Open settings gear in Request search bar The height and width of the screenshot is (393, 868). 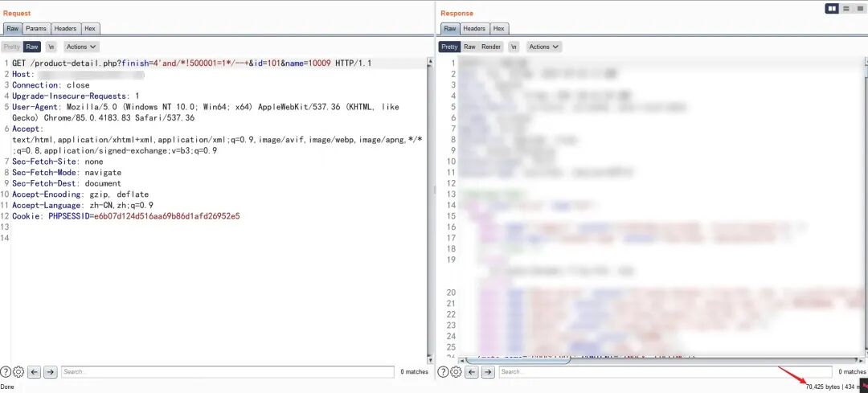18,372
